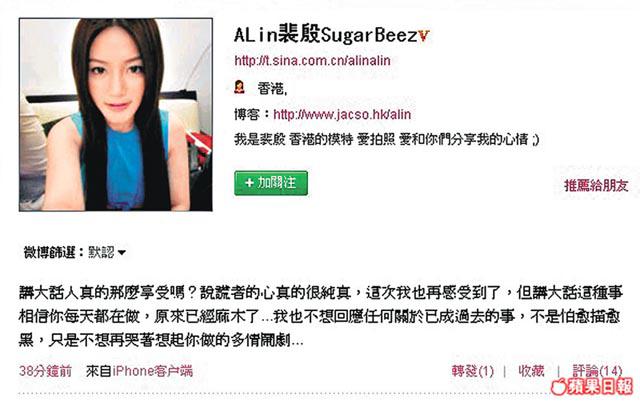Click the female user icon beside 香港

click(239, 87)
